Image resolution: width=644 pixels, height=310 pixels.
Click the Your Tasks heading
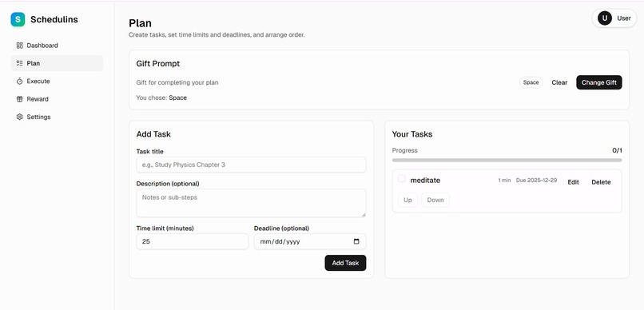point(412,134)
